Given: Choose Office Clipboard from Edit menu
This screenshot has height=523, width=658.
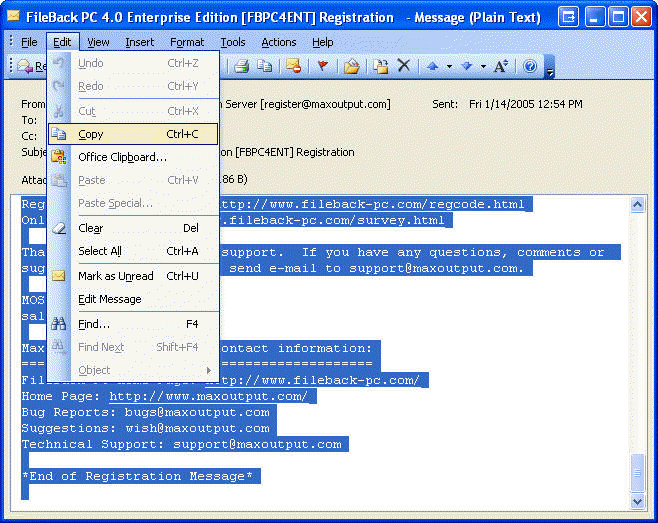Looking at the screenshot, I should pos(133,157).
